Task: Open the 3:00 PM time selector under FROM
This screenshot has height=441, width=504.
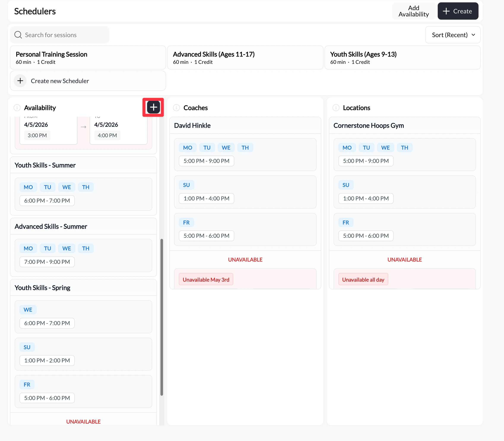Action: (37, 135)
